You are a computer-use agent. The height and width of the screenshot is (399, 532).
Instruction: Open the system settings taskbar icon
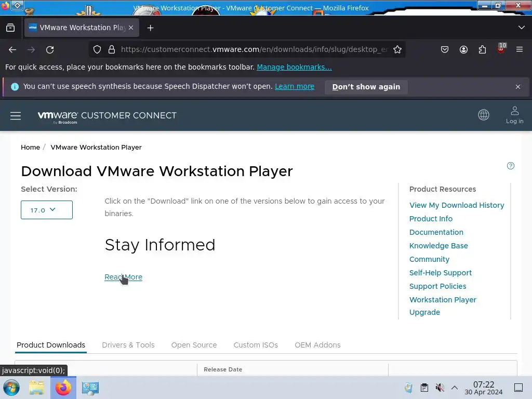[x=90, y=388]
